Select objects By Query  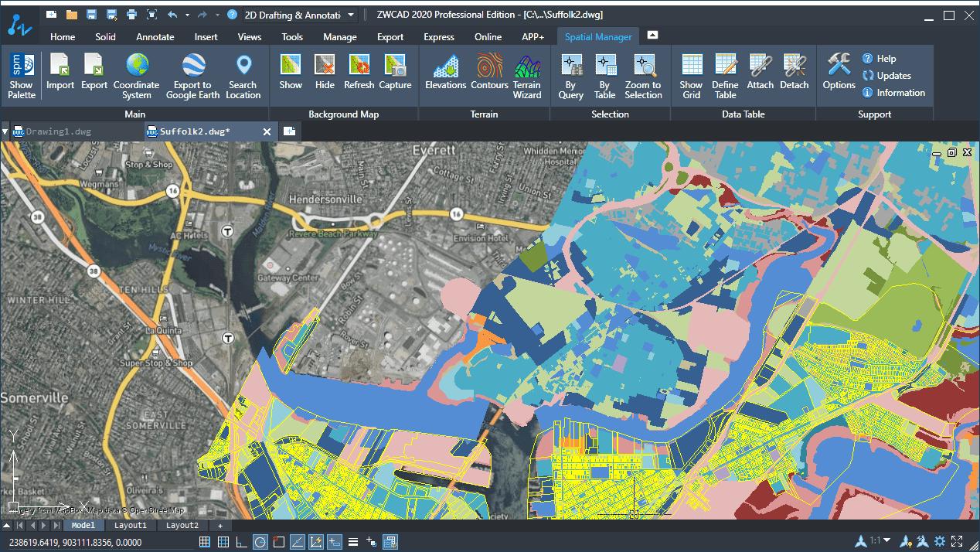[x=570, y=76]
